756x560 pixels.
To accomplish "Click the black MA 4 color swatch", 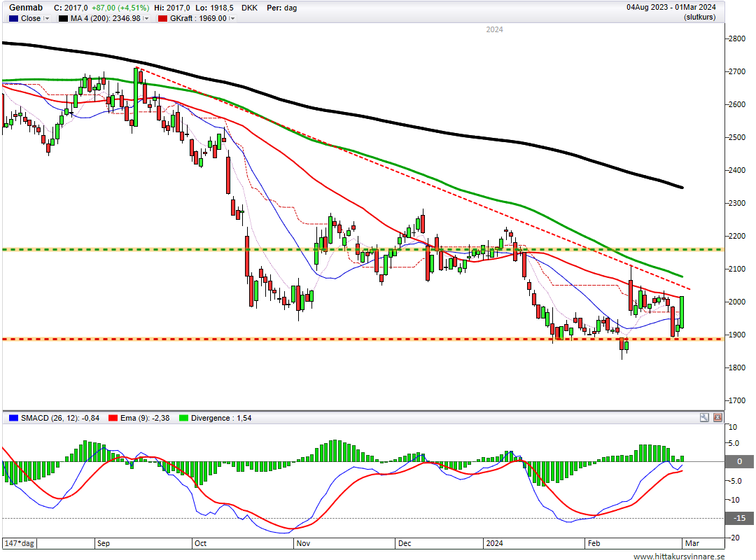I will (63, 18).
